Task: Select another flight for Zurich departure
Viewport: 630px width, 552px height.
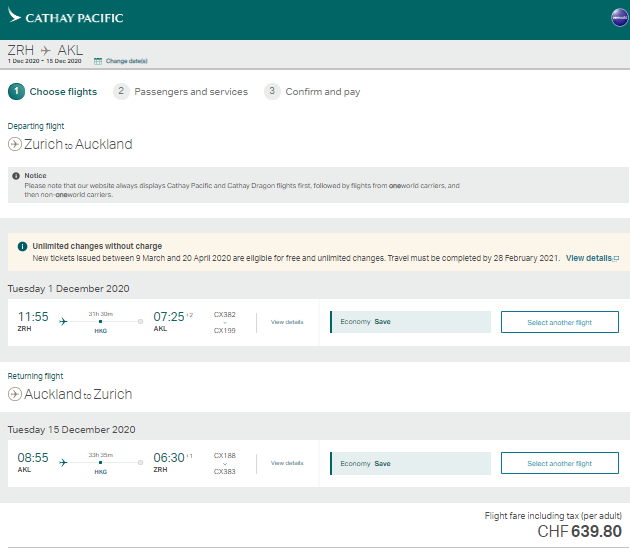Action: [560, 322]
